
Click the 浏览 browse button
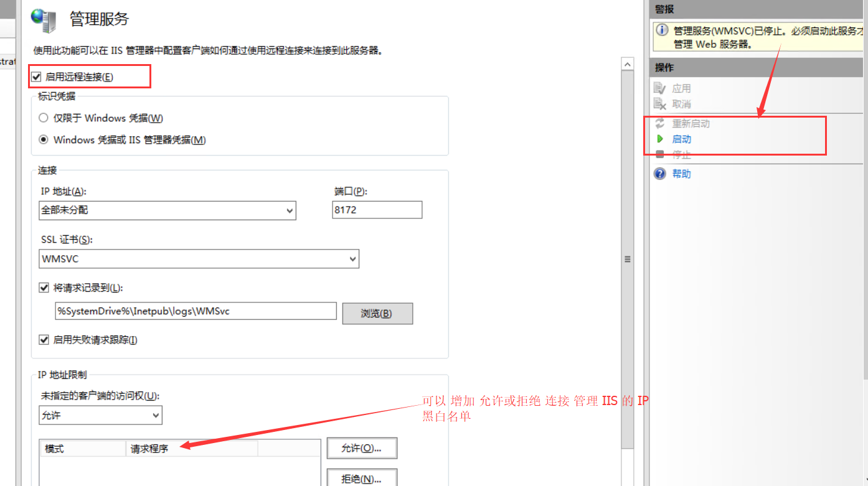[377, 314]
